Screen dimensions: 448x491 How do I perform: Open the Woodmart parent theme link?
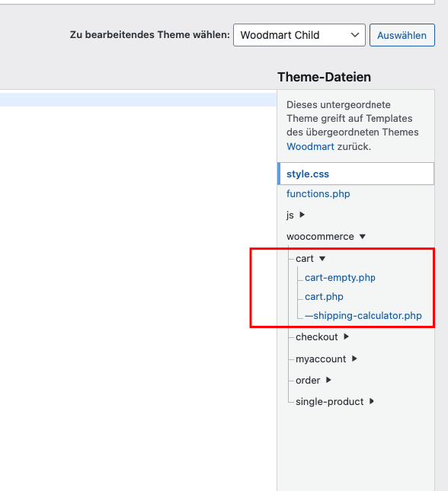(310, 147)
